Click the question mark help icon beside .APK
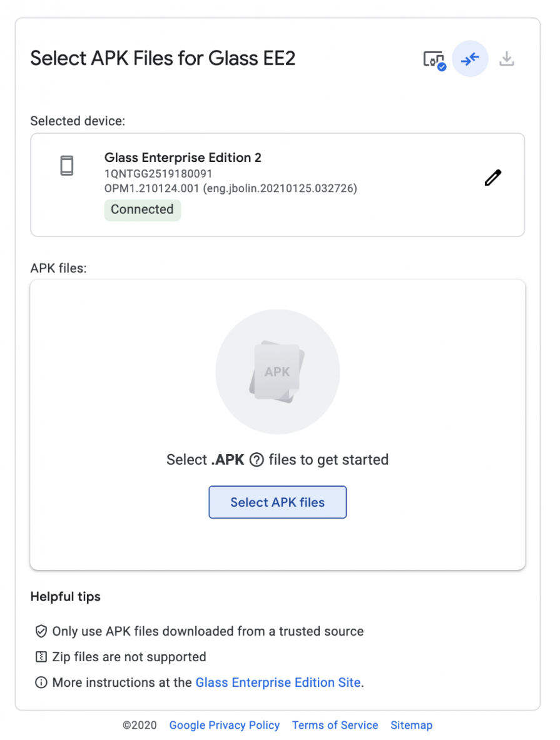 tap(257, 460)
